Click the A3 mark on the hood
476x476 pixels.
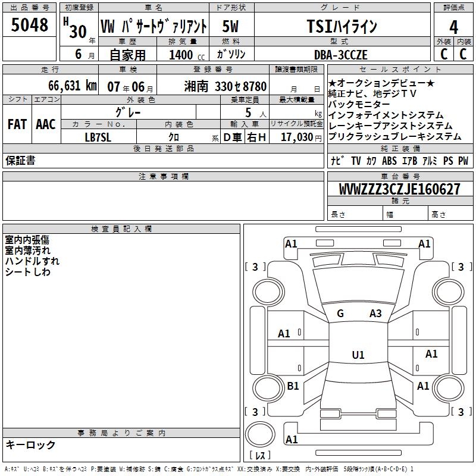tap(375, 314)
